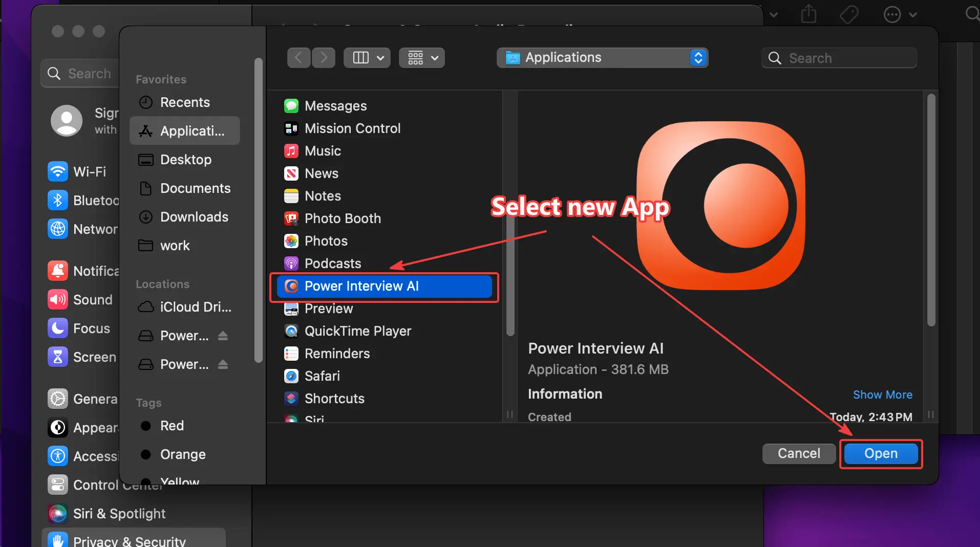Open Bluetooth in System Settings sidebar
This screenshot has height=547, width=980.
click(82, 200)
